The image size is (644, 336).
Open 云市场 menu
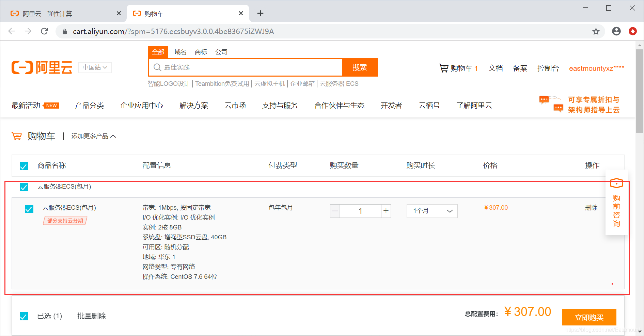pos(235,106)
